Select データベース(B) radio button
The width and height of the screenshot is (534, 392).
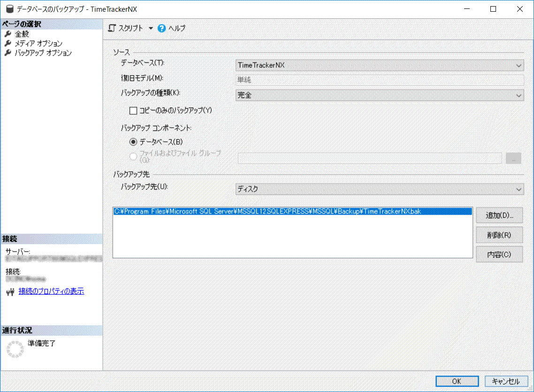pos(133,142)
